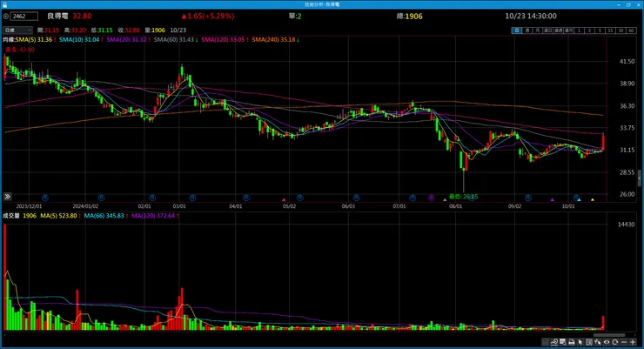Select the adjusted daily (還日) period tab

coord(548,30)
